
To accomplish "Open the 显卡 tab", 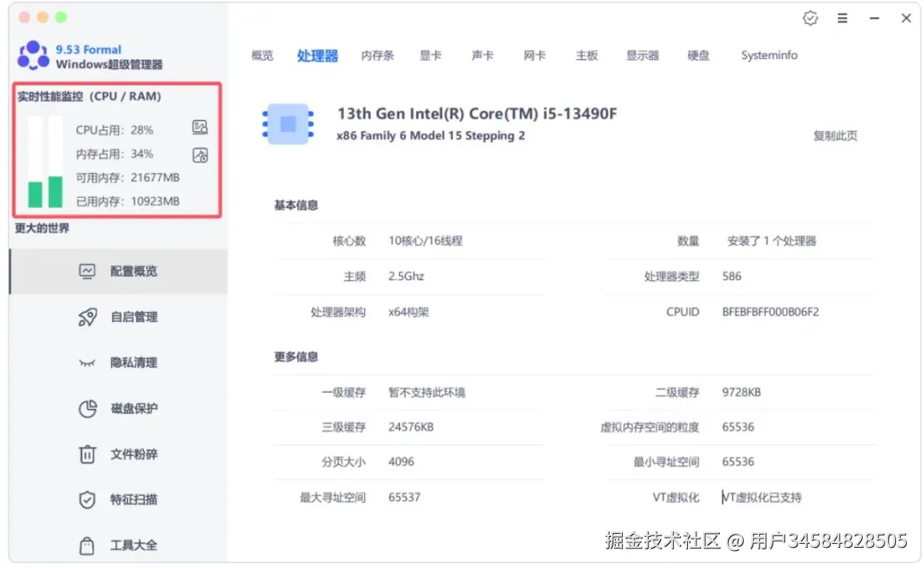I will click(x=430, y=55).
